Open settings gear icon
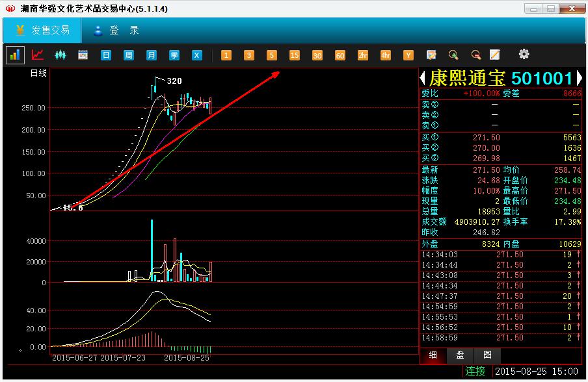 [524, 55]
